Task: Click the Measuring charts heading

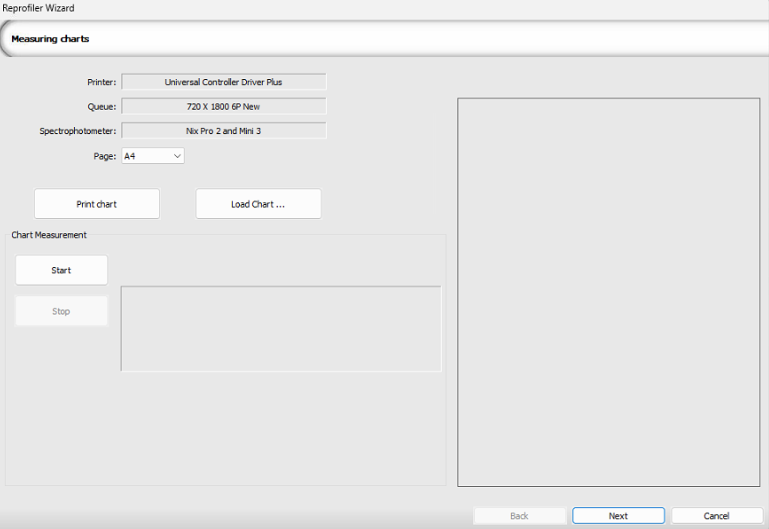Action: point(50,39)
